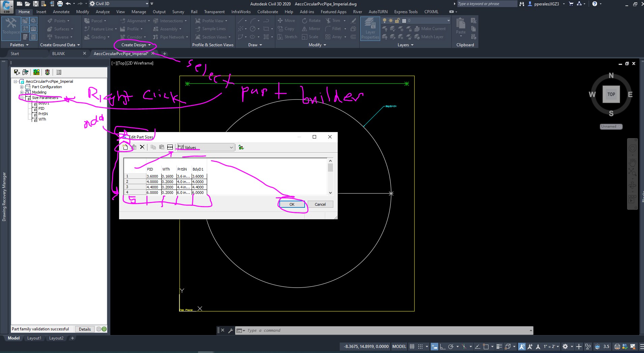Click Delete X icon in Edit Part Sizes toolbar
This screenshot has height=353, width=644.
coord(142,147)
